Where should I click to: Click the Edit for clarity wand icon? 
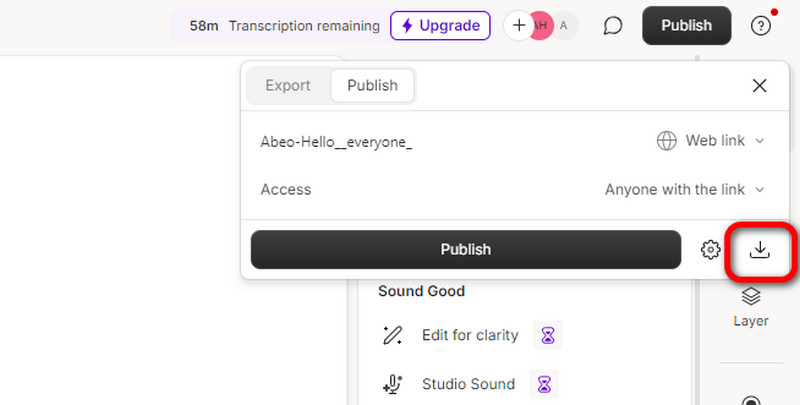click(x=393, y=335)
